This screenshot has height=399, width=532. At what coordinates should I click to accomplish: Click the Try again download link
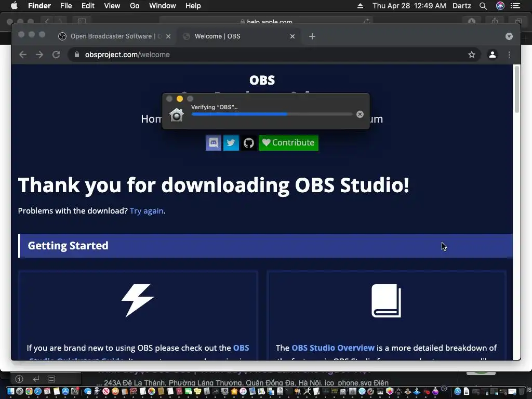147,211
